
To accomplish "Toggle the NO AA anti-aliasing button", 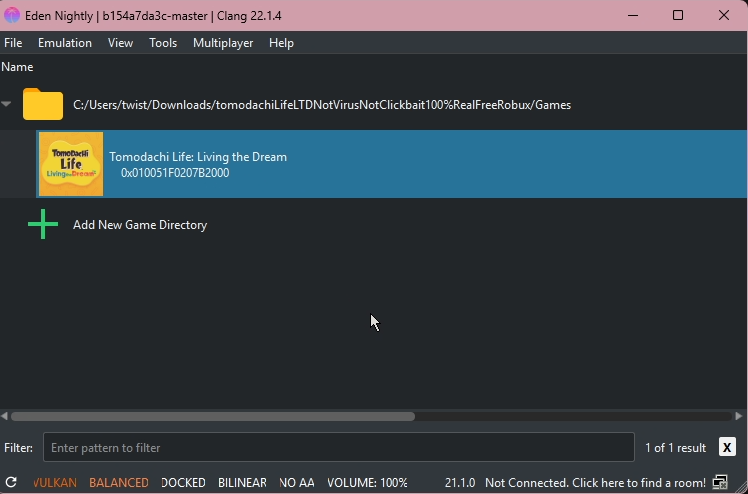I will click(x=297, y=483).
